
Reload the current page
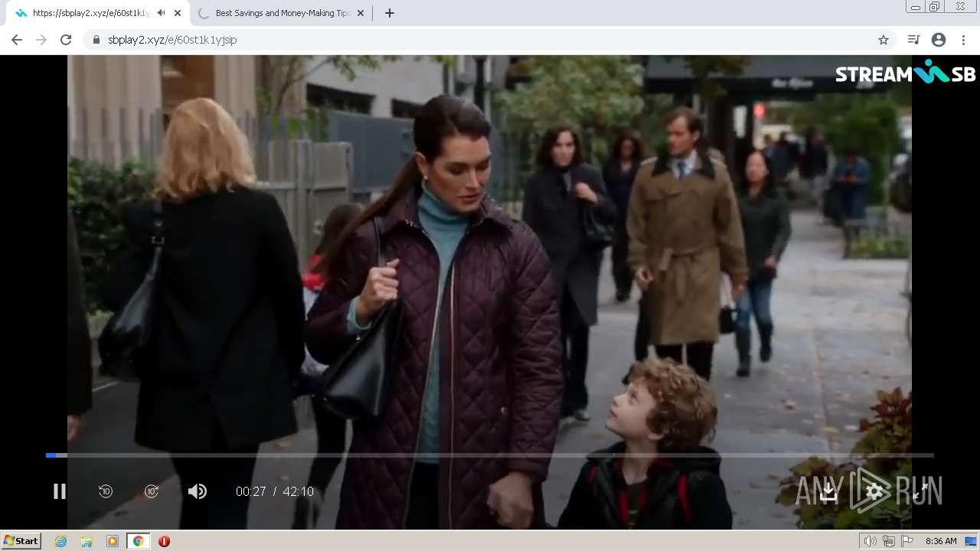point(66,40)
